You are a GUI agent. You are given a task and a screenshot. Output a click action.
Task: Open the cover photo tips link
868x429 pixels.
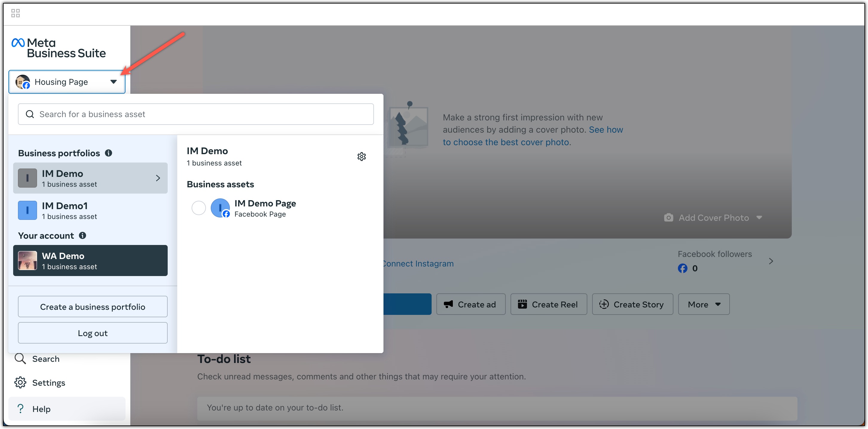click(x=533, y=136)
